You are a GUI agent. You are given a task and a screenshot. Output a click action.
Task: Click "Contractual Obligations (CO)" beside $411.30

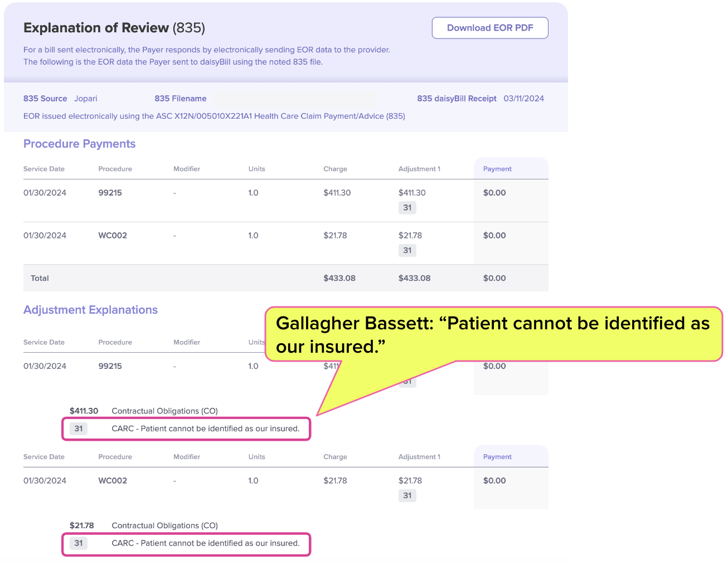coord(165,411)
